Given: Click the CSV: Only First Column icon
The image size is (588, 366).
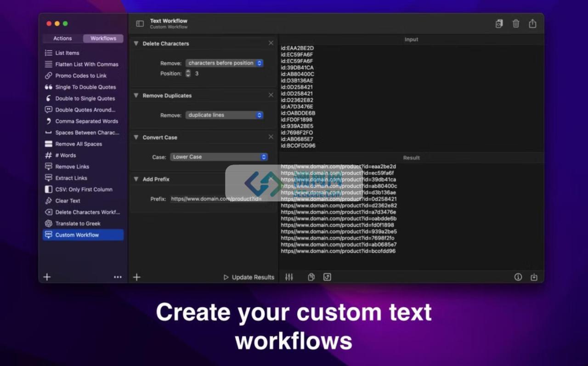Looking at the screenshot, I should (48, 189).
